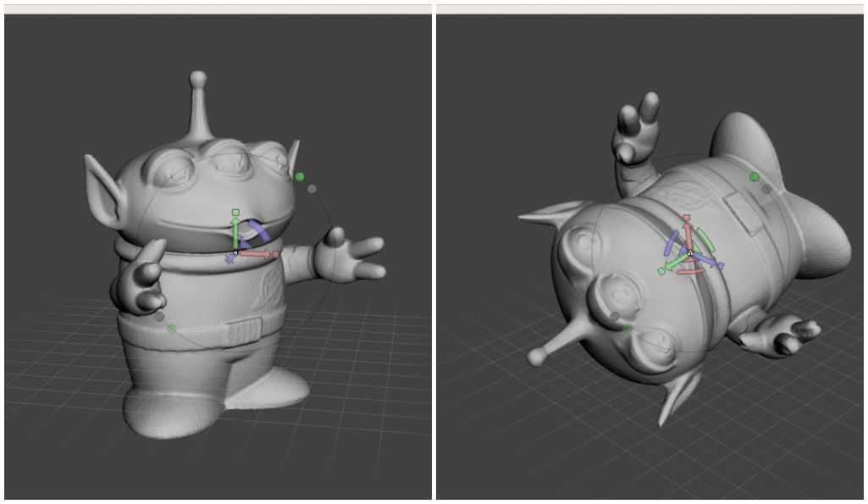Click gray dot above belt in left viewport
Screen dimensions: 868x504
point(159,317)
